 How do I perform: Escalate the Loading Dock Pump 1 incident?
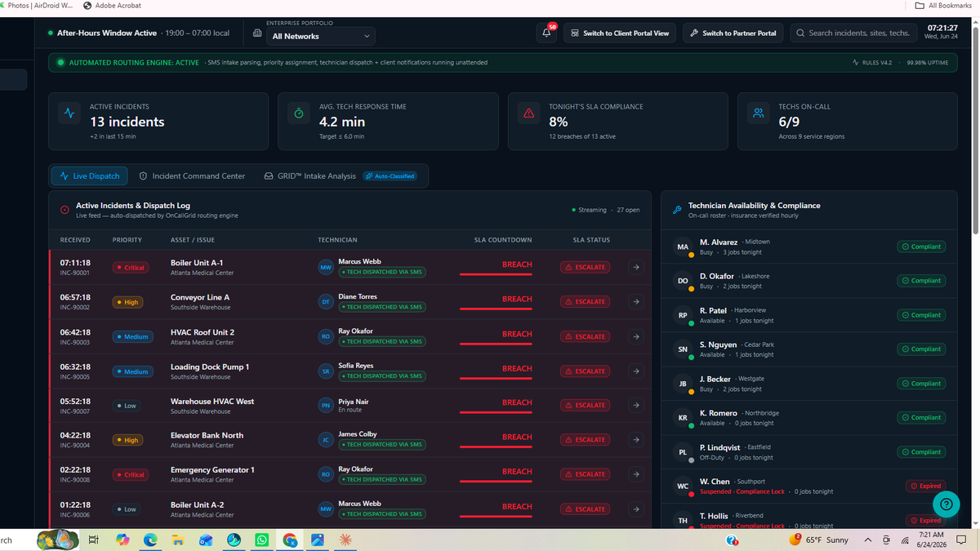[585, 371]
